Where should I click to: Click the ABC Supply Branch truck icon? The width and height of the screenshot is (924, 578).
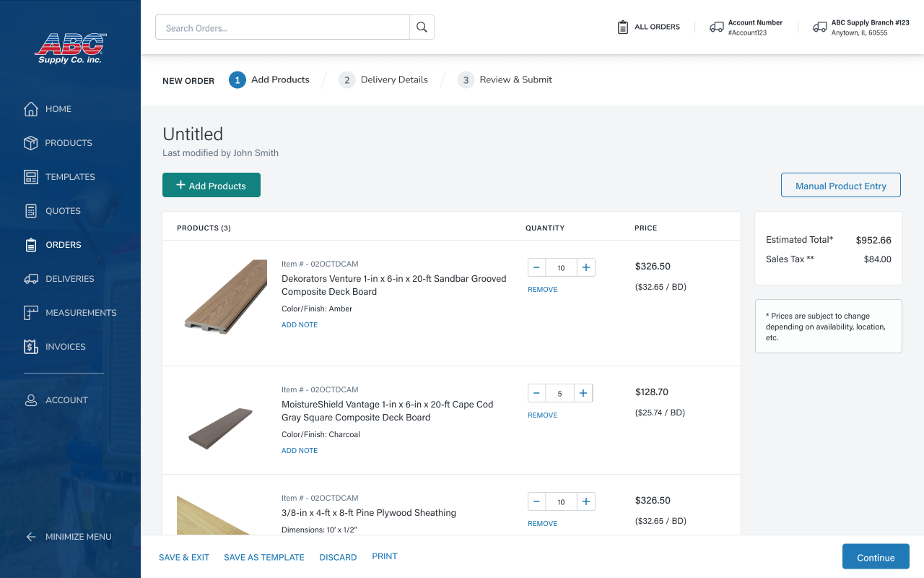819,27
